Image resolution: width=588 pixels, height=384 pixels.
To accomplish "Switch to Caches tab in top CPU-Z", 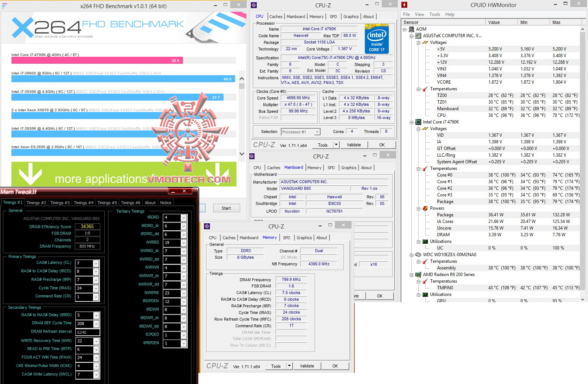I will [x=276, y=17].
